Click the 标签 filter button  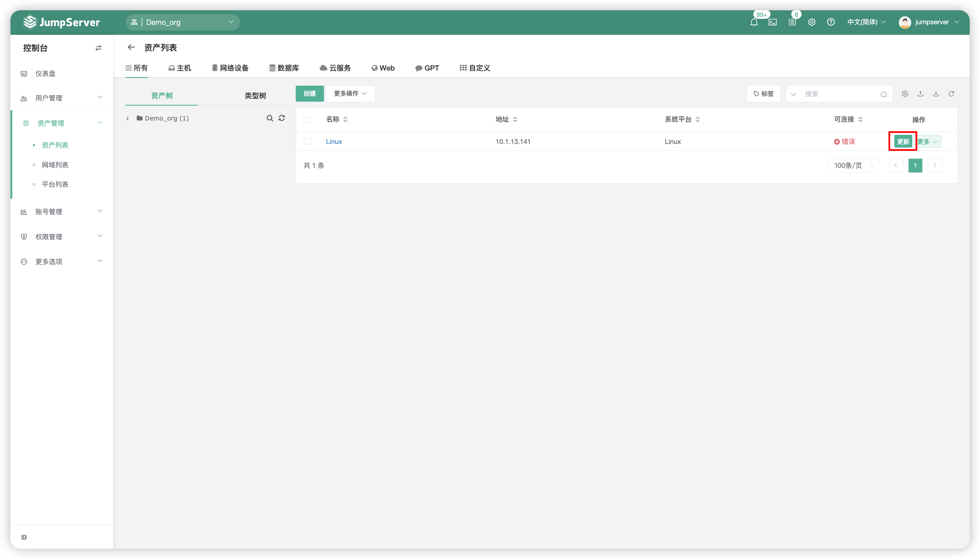[x=763, y=94]
